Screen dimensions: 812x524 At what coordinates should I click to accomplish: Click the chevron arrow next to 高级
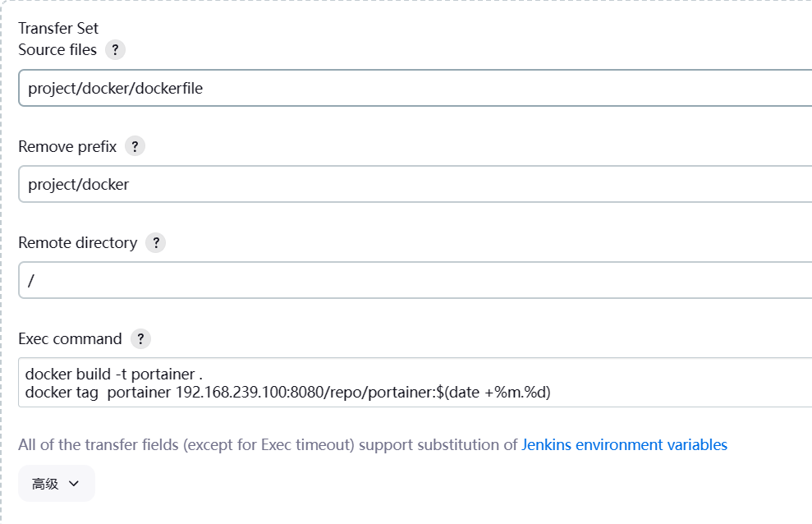click(x=75, y=484)
